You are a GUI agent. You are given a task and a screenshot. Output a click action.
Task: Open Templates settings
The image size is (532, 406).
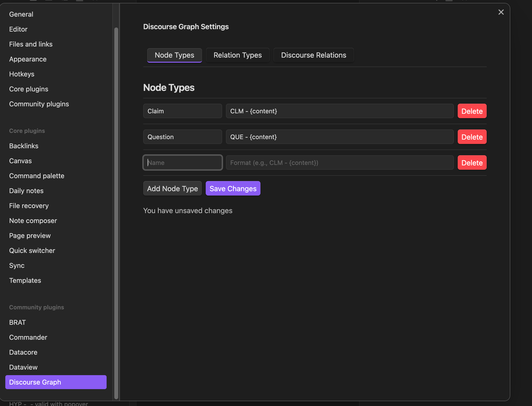click(25, 280)
